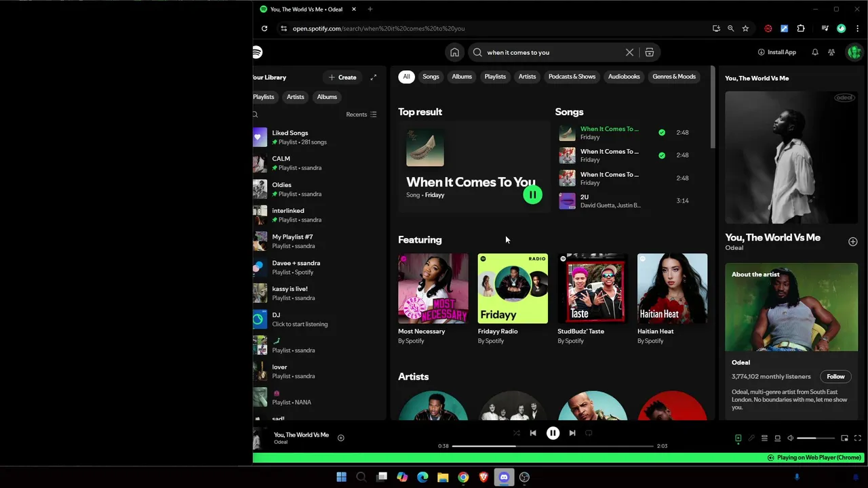The height and width of the screenshot is (488, 868).
Task: Open the Miniplayer
Action: click(x=844, y=439)
